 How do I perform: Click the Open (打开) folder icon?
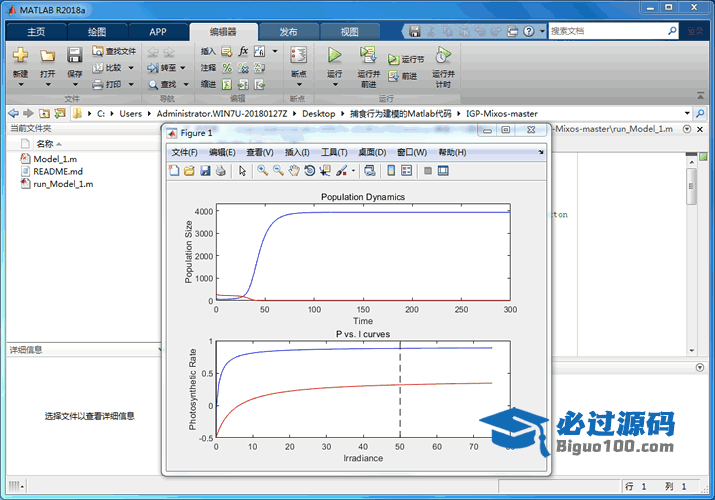pos(47,56)
